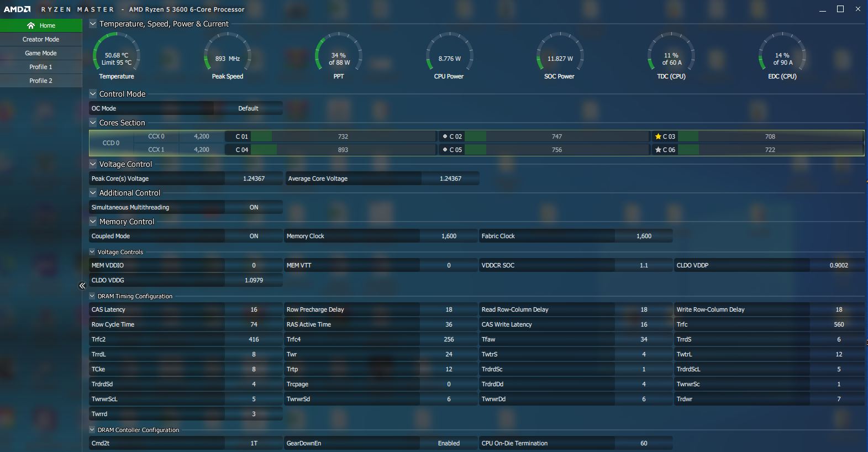Image resolution: width=868 pixels, height=452 pixels.
Task: Click the CCX 0 speed value 4,200
Action: click(202, 136)
